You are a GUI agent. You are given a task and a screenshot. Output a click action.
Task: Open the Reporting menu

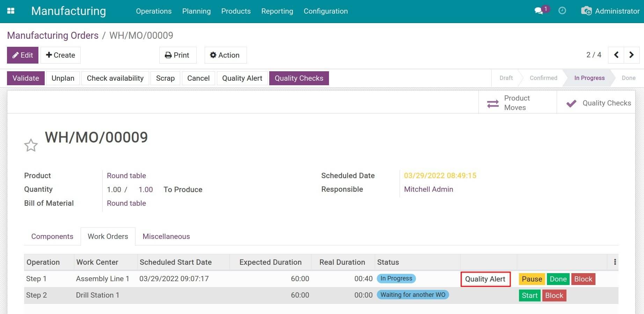click(277, 11)
